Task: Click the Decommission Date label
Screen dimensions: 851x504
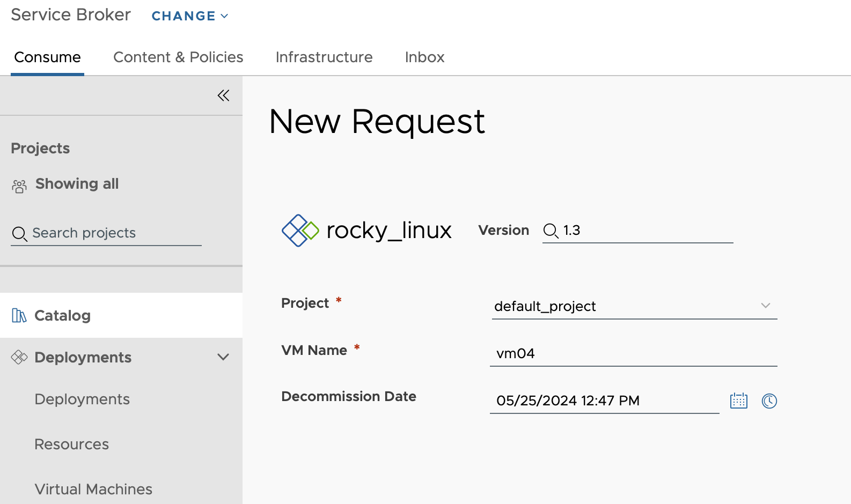Action: 349,396
